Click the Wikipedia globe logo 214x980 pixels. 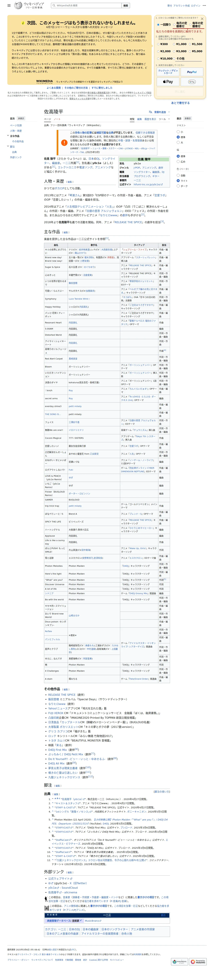(18, 5)
